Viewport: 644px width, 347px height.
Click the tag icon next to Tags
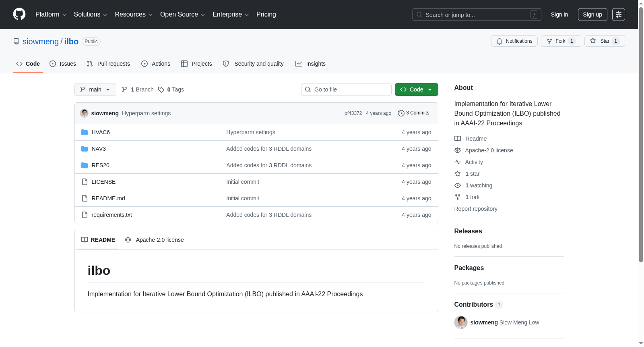tap(161, 89)
